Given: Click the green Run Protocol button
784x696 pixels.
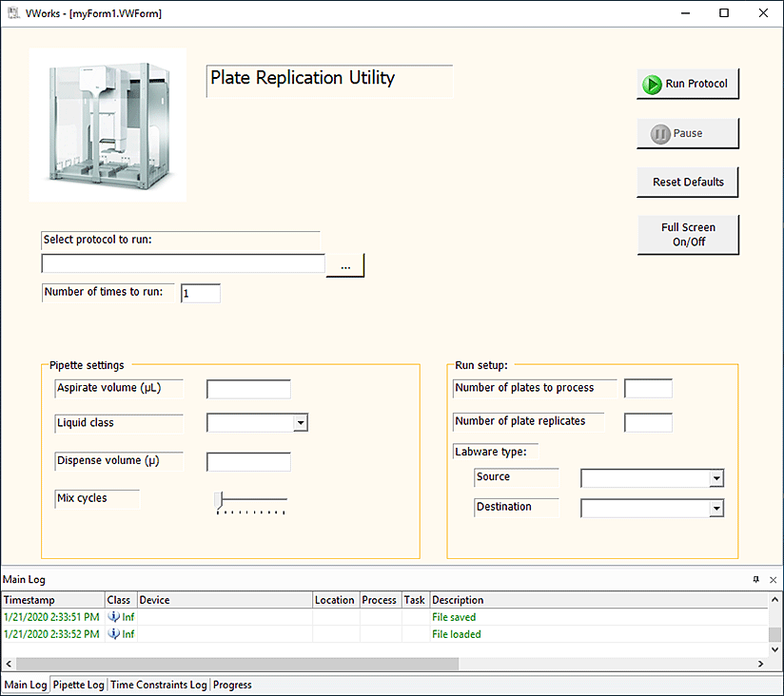Looking at the screenshot, I should tap(688, 84).
